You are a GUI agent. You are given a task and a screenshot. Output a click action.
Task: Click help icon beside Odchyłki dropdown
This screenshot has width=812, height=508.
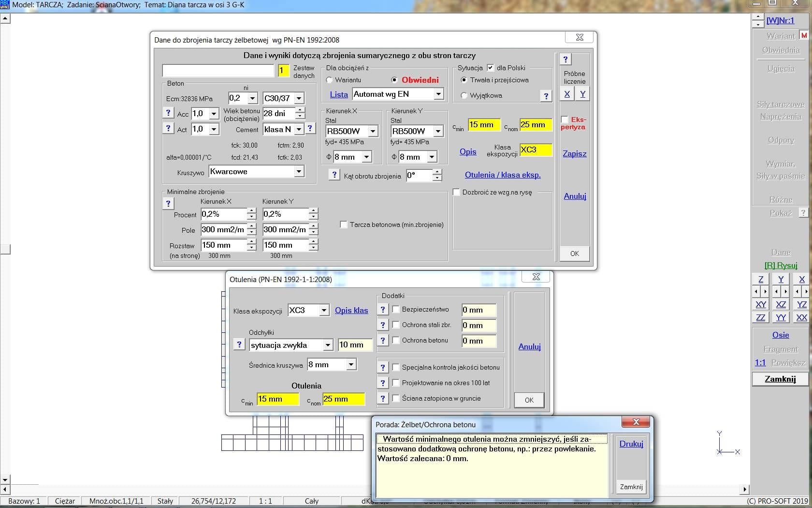click(x=239, y=344)
